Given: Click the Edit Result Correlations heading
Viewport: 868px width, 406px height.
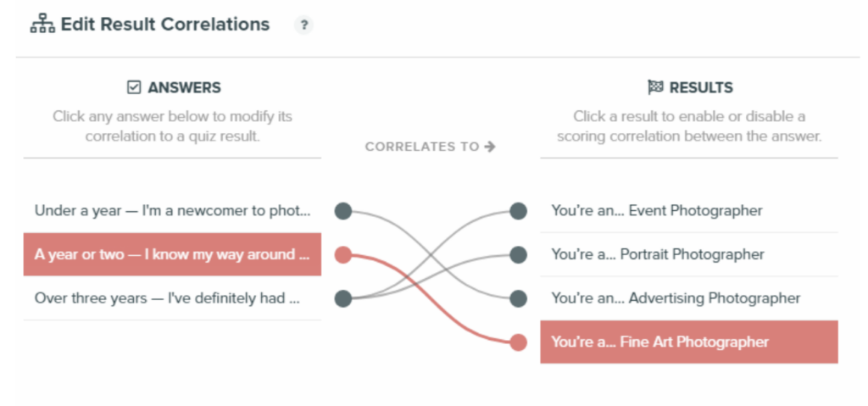Looking at the screenshot, I should click(x=165, y=25).
